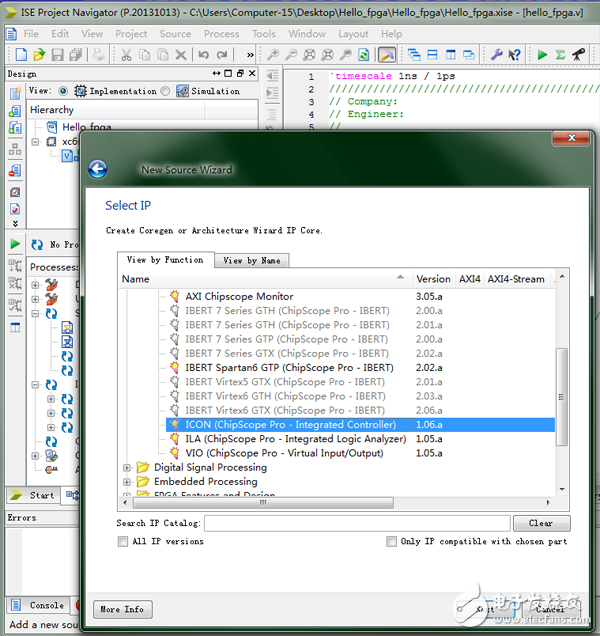Expand the Embedded Processing folder
The height and width of the screenshot is (636, 600).
pyautogui.click(x=127, y=482)
